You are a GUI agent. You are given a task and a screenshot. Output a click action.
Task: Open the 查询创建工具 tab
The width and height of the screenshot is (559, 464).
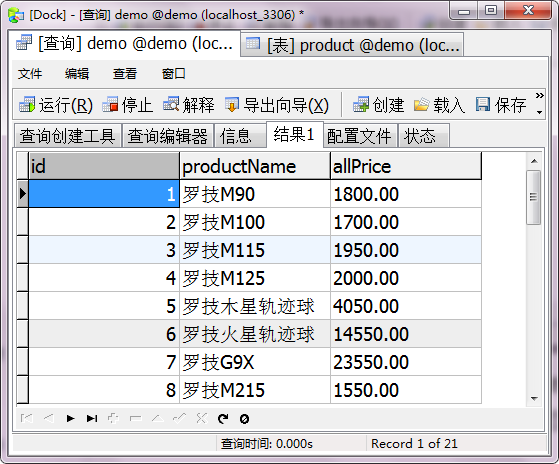click(x=67, y=136)
